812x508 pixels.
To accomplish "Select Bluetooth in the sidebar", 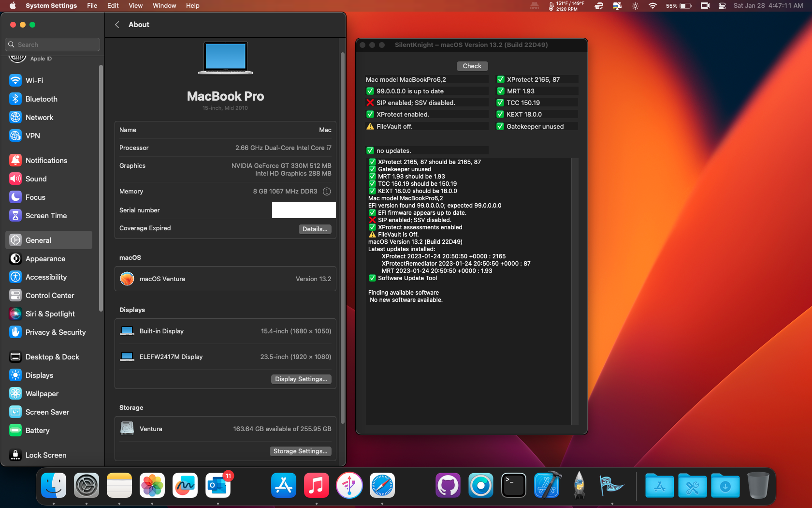I will point(41,99).
